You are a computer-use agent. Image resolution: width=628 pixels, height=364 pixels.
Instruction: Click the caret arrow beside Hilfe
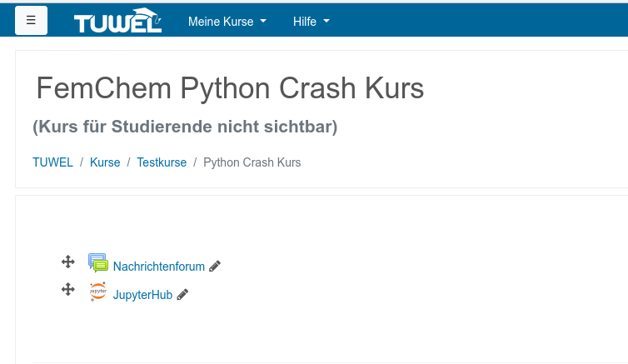point(326,22)
